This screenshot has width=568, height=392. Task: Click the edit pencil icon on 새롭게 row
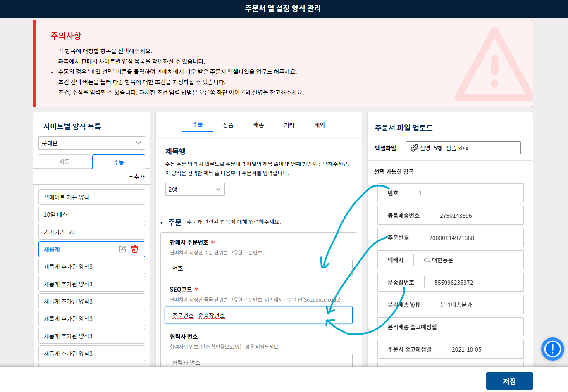point(122,249)
